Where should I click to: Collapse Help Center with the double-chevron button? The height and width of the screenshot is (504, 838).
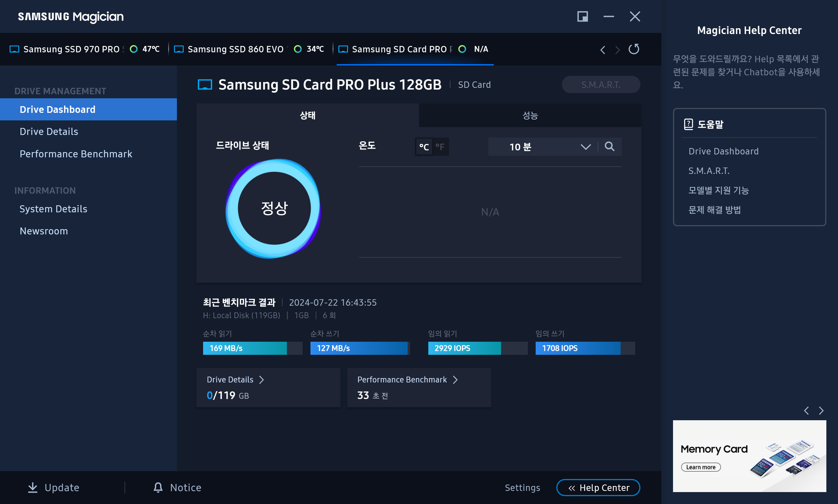(x=598, y=488)
